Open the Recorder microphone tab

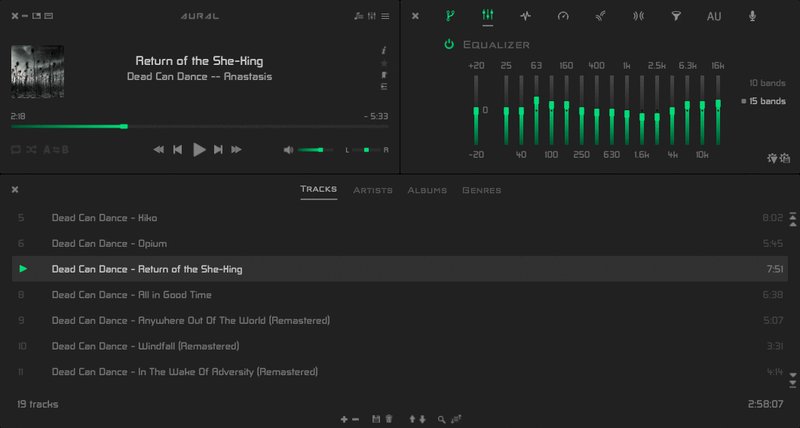click(752, 16)
